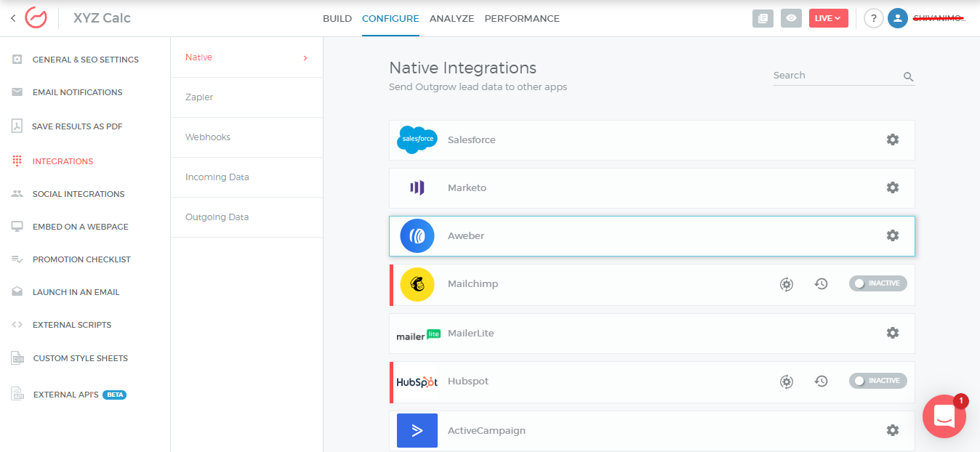The image size is (980, 452).
Task: Click the Aweber logo
Action: 417,235
